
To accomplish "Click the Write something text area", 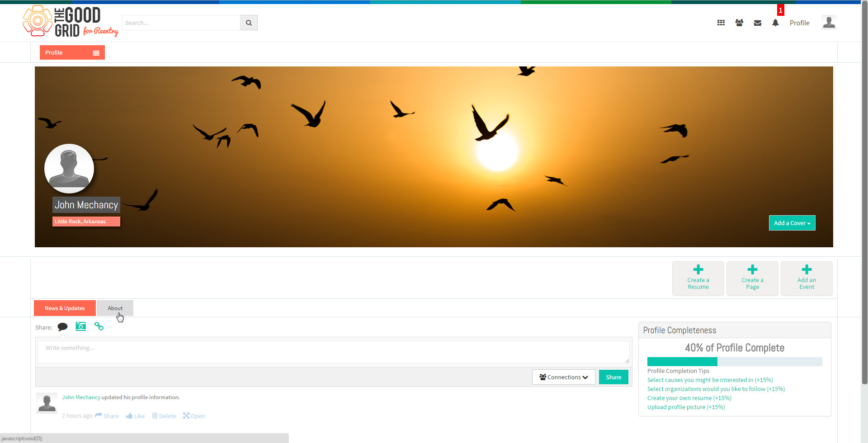I will 334,352.
